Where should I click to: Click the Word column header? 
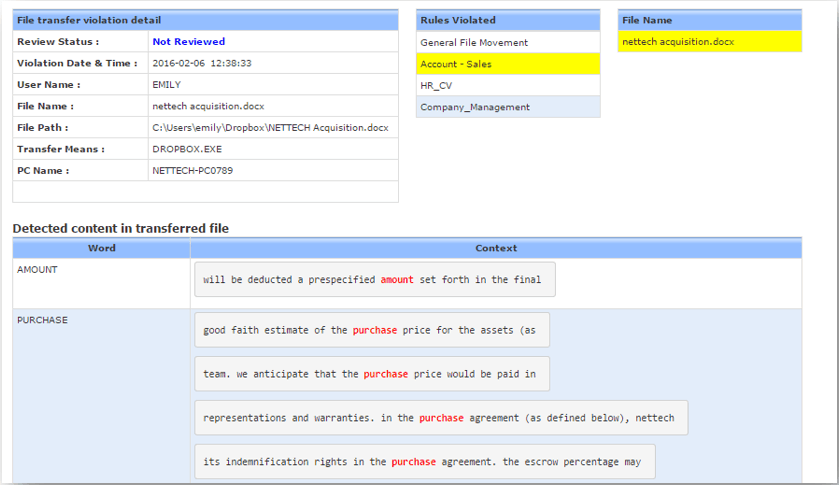[x=102, y=248]
